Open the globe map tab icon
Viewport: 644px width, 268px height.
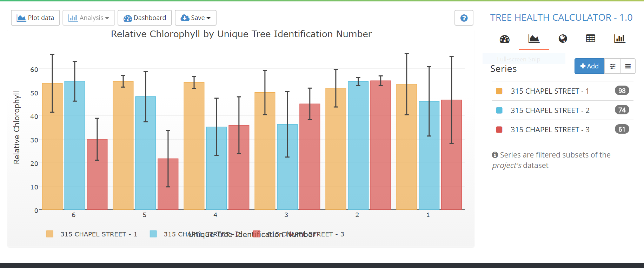(563, 39)
